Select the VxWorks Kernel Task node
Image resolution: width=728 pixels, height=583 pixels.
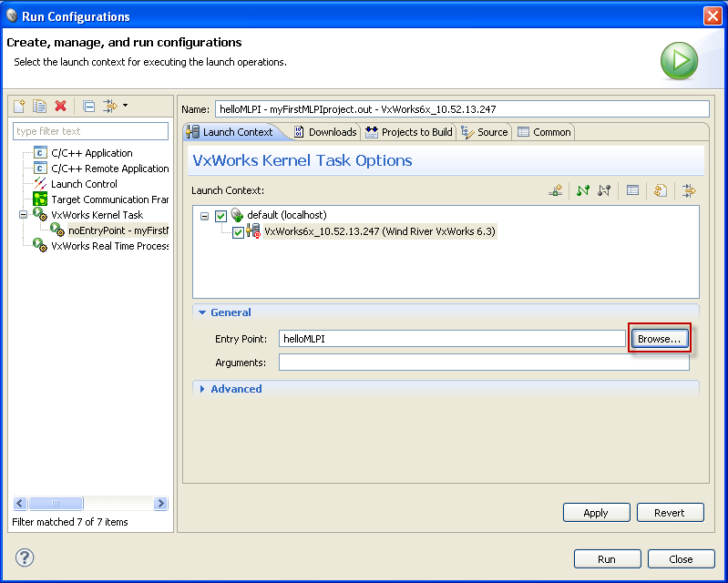click(x=97, y=215)
